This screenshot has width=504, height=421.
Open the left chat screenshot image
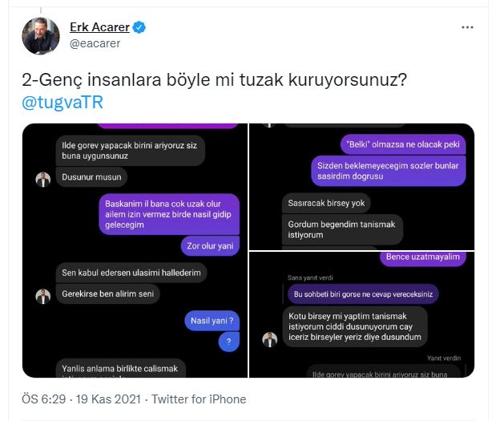tap(135, 250)
